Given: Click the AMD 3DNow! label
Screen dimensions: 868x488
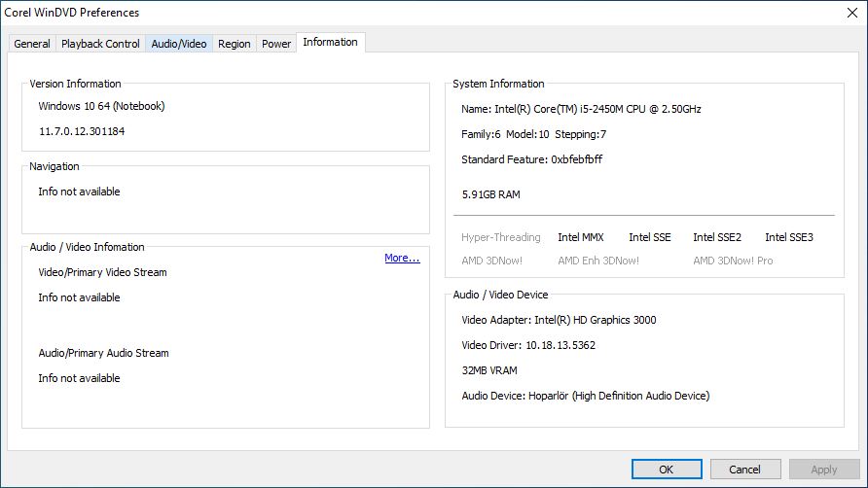Looking at the screenshot, I should click(x=492, y=261).
